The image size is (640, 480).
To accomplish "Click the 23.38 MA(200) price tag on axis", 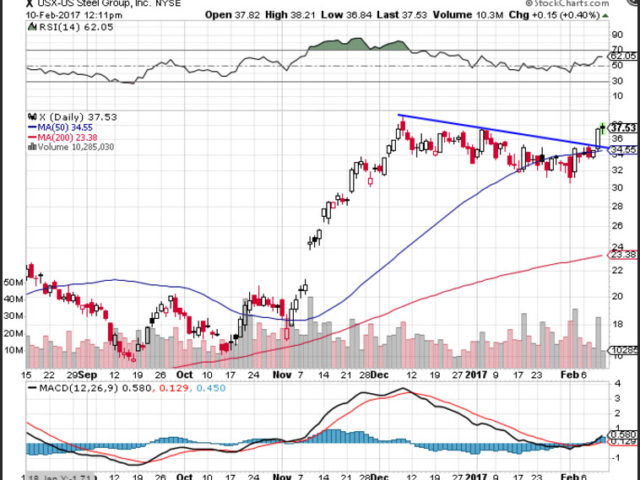I will (623, 255).
